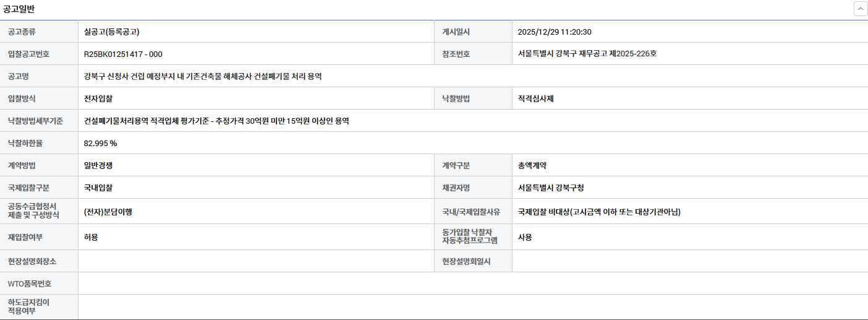Click the 총액계약 value for 계약구분
The height and width of the screenshot is (320, 868).
(532, 165)
